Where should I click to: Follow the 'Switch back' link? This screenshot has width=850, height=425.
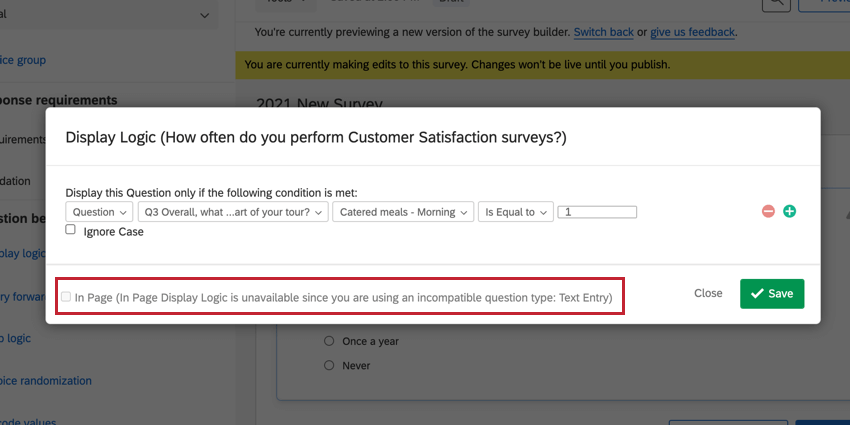603,32
